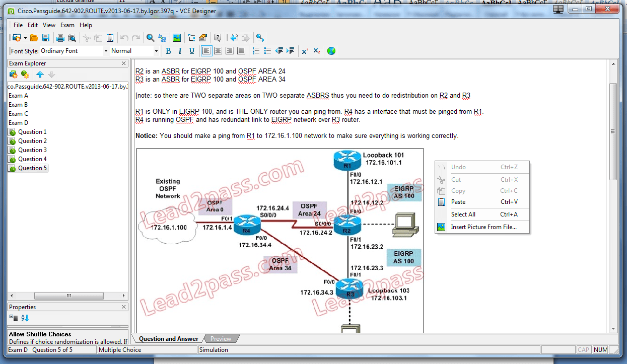Screen dimensions: 627x364
Task: Click the Add Exam icon in Exam Explorer
Action: click(x=14, y=75)
